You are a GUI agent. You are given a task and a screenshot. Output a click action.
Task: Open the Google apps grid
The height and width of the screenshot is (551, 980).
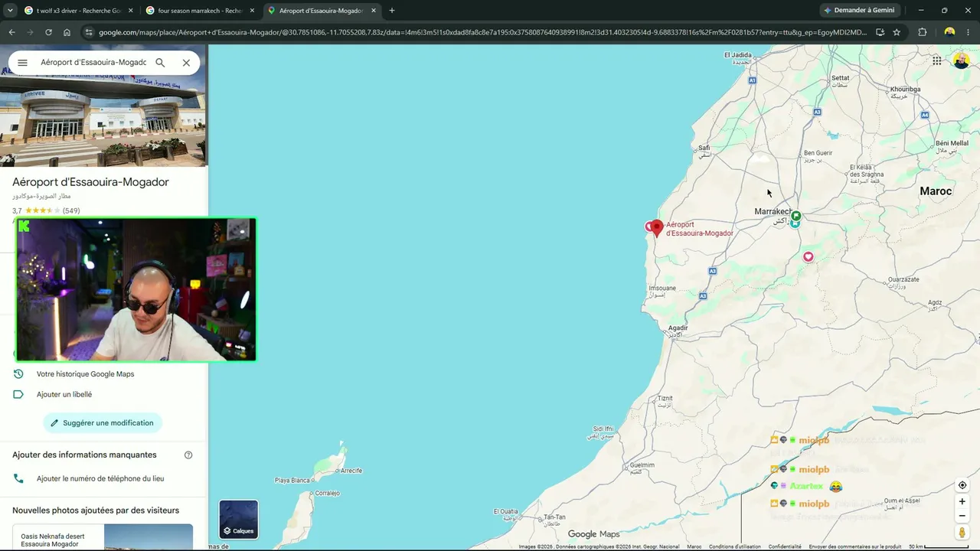point(936,61)
